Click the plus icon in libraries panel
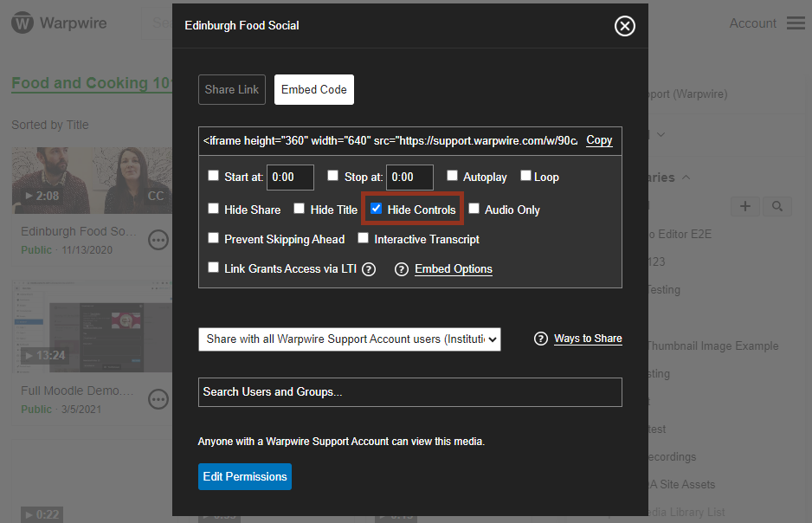 [745, 206]
